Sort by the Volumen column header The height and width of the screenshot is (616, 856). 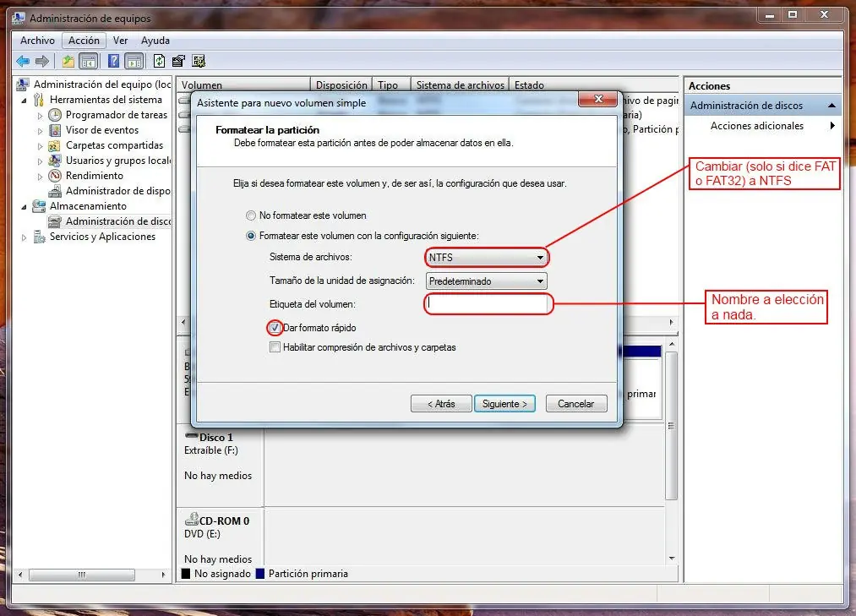(x=243, y=84)
